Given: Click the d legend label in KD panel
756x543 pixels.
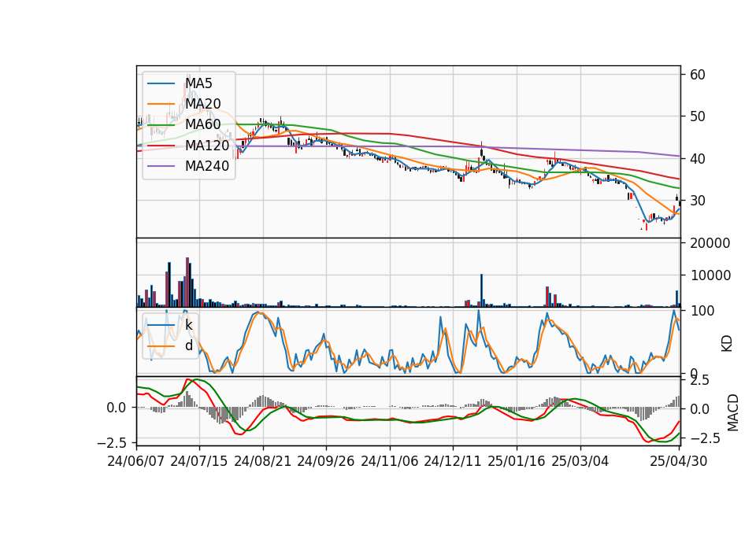Looking at the screenshot, I should [189, 345].
